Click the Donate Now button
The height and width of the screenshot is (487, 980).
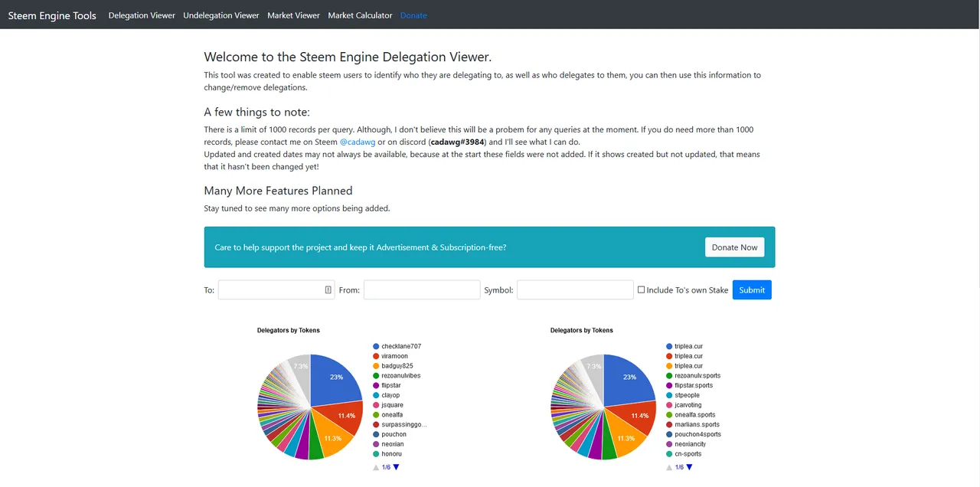734,247
